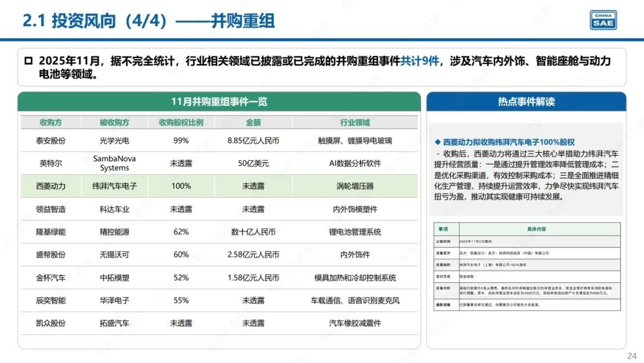Screen dimensions: 644x363
Task: Click the SambaNova Systems cell
Action: pos(114,163)
